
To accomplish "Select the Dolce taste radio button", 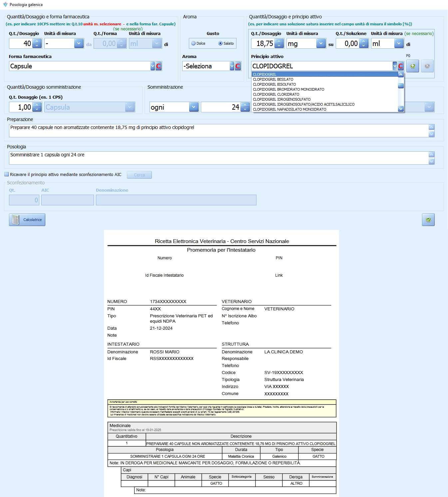I will click(x=194, y=43).
